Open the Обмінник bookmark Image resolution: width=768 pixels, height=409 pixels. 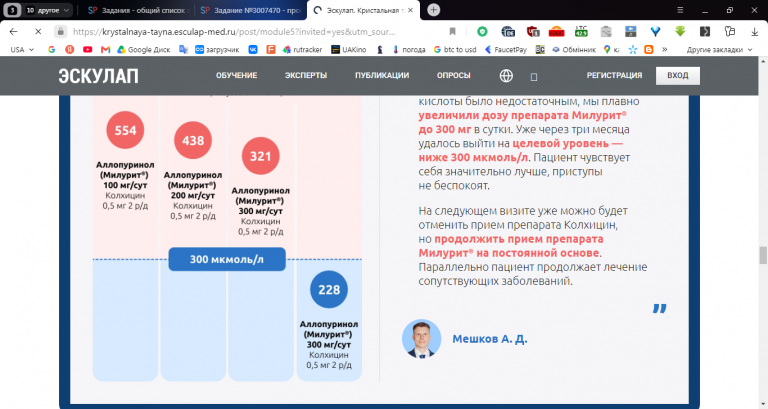pos(574,49)
